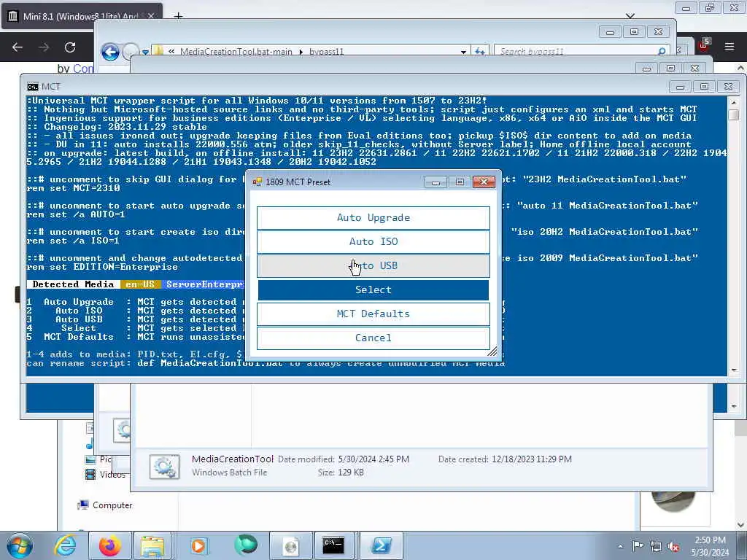Open the Explorer address bar history dropdown
The image size is (747, 560).
(x=463, y=52)
